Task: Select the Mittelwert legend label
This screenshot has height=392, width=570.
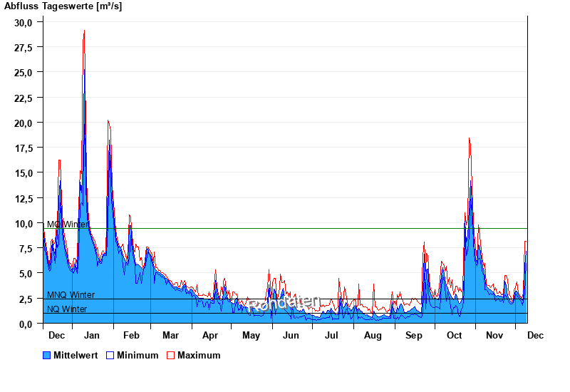Action: [76, 355]
